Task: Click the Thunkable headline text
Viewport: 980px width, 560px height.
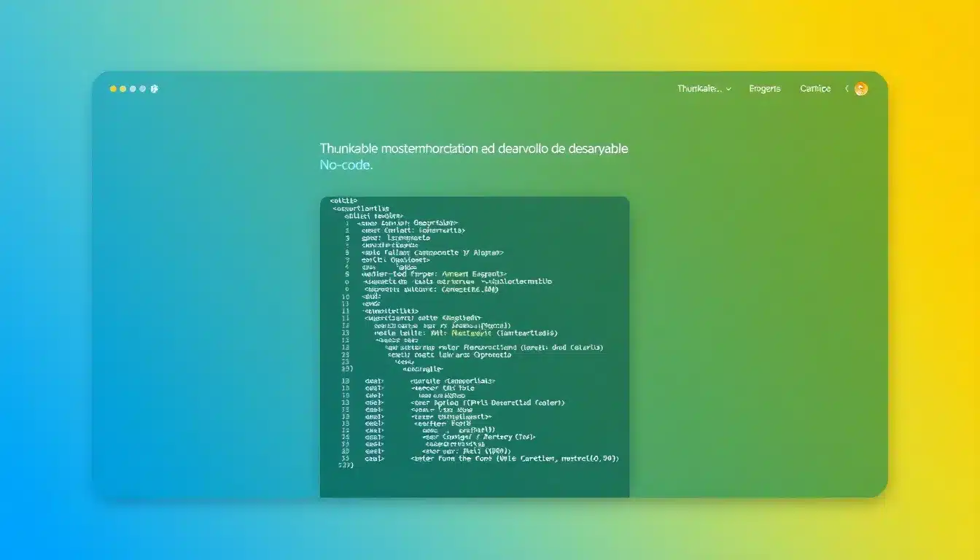Action: (473, 149)
